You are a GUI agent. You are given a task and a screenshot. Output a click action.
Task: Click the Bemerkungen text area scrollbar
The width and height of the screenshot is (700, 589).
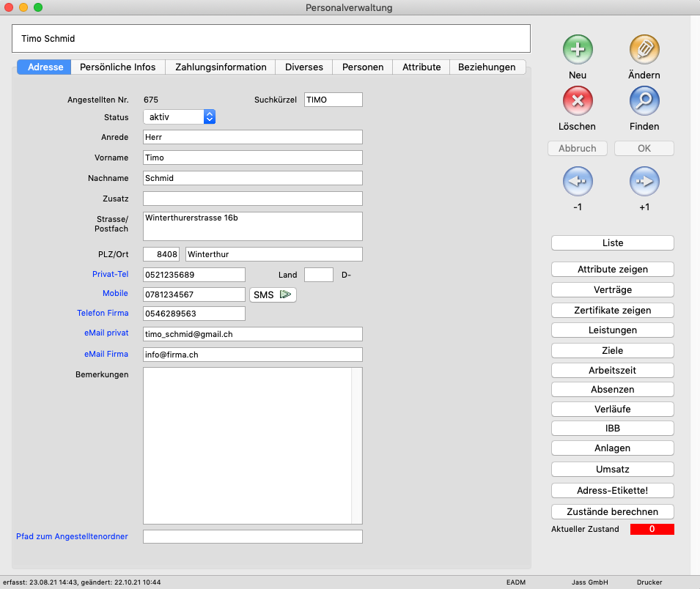coord(357,445)
